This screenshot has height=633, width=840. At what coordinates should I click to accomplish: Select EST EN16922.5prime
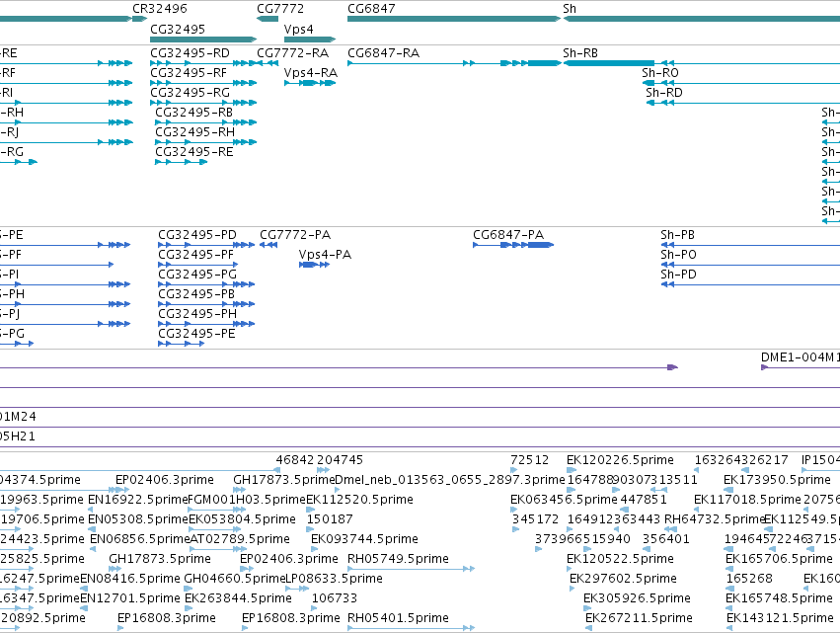coord(137,500)
